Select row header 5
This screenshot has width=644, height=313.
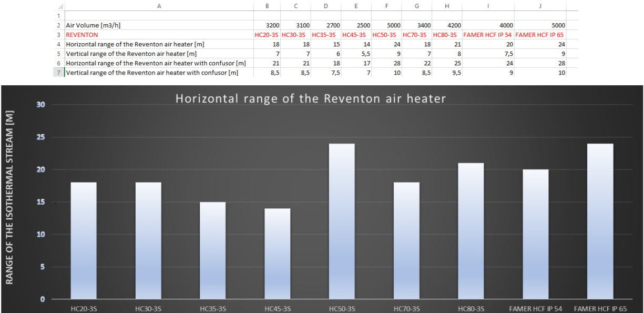(x=59, y=54)
